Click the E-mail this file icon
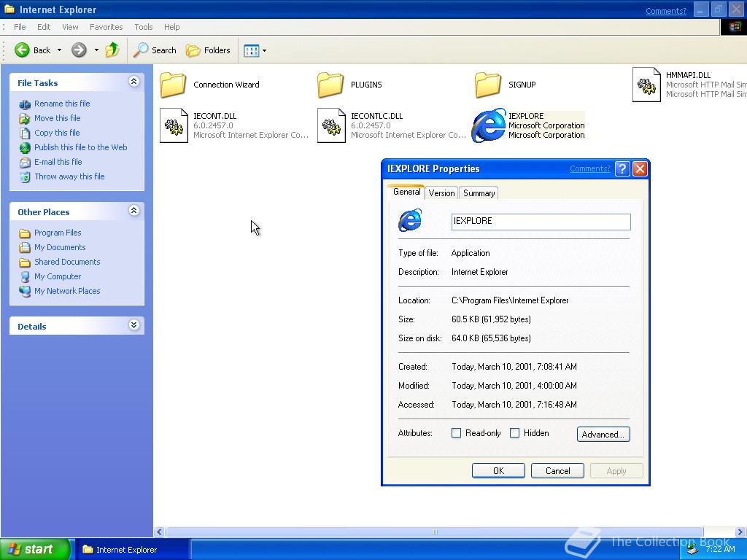747x560 pixels. point(25,163)
